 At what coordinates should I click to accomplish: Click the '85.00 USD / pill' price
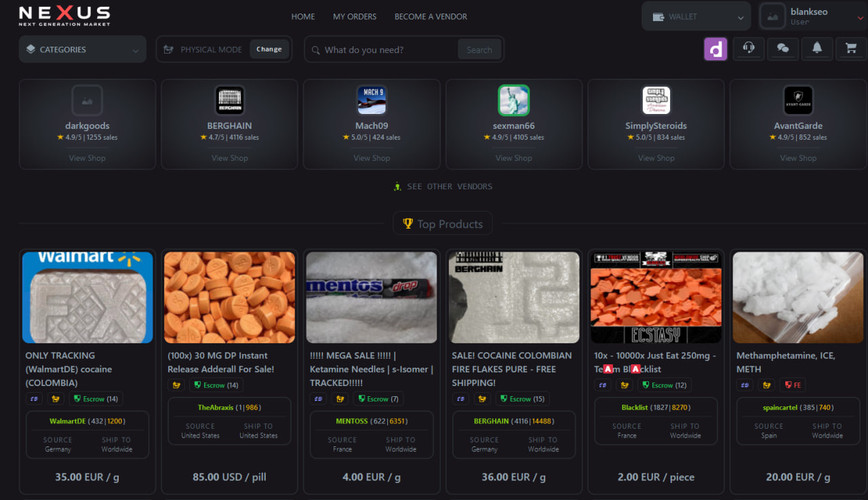point(229,477)
